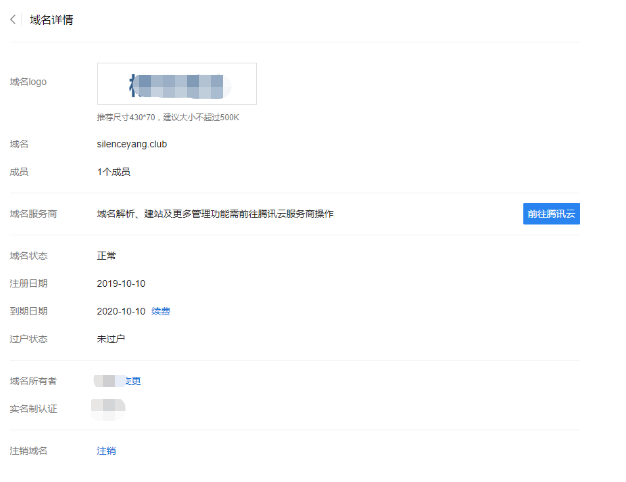Click the 未过户 transfer status value
The height and width of the screenshot is (482, 626).
[x=110, y=339]
